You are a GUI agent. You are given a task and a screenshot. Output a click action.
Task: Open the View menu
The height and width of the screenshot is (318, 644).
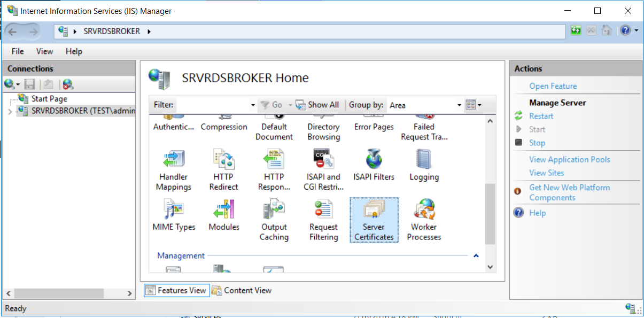pyautogui.click(x=45, y=51)
